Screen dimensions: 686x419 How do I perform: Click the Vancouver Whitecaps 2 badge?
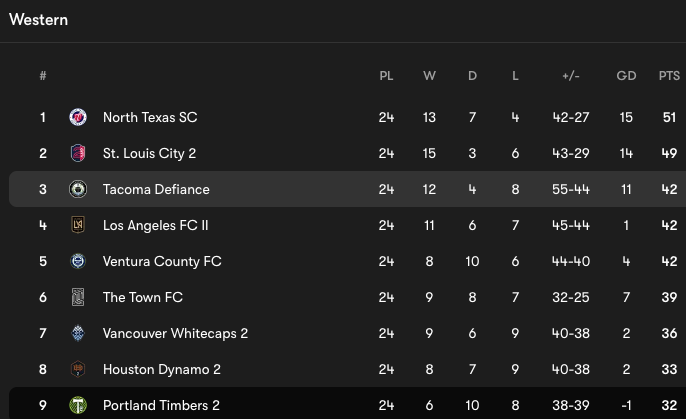point(78,333)
